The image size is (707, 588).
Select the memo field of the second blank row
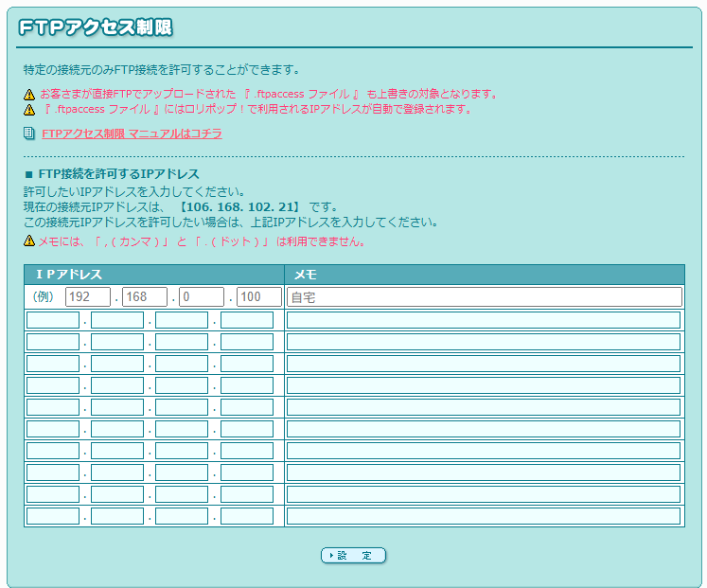[x=484, y=342]
